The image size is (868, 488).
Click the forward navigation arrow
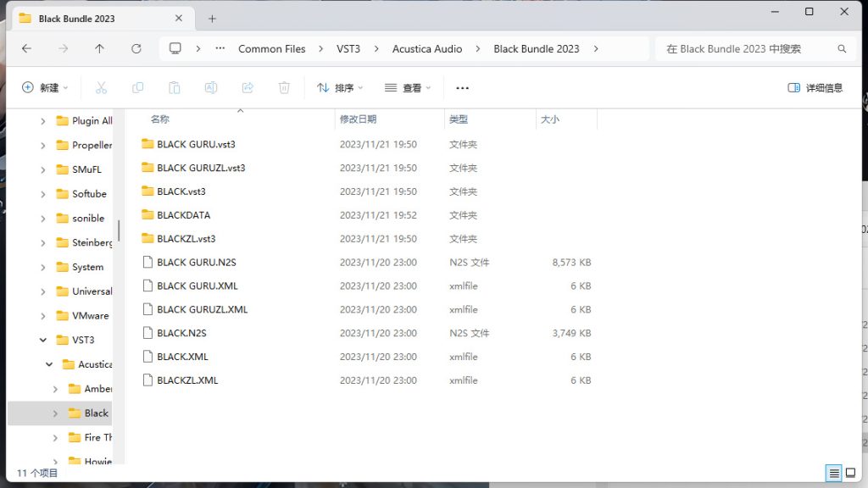(x=63, y=48)
